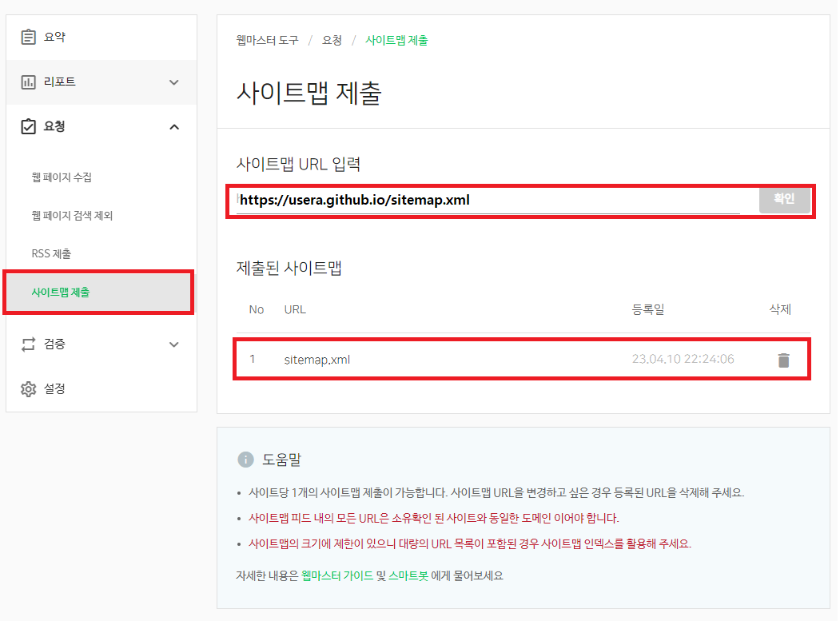Click the 웹마스터 도구 breadcrumb link

coord(267,40)
